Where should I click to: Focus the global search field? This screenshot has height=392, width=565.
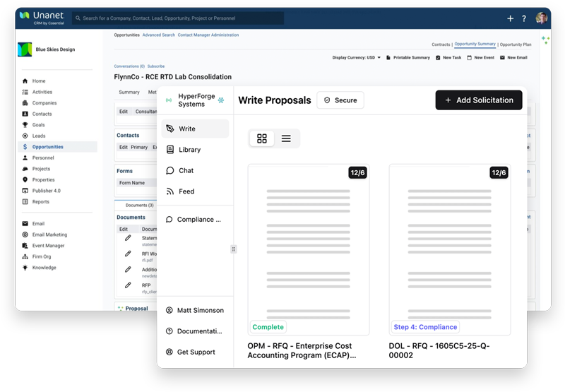(x=178, y=18)
